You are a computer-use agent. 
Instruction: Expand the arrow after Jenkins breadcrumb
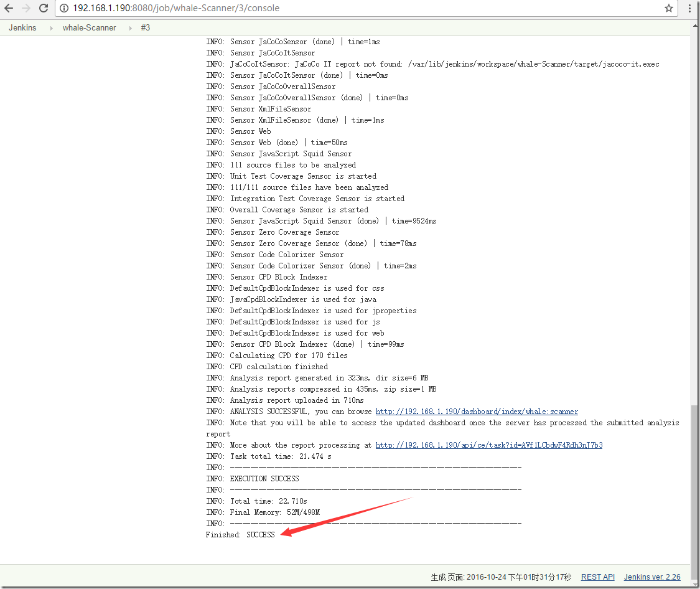click(52, 28)
